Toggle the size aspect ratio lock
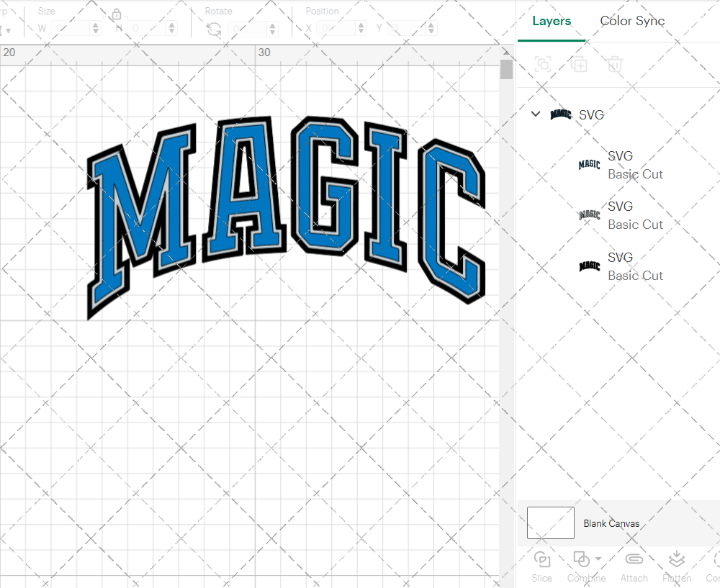 [x=117, y=14]
